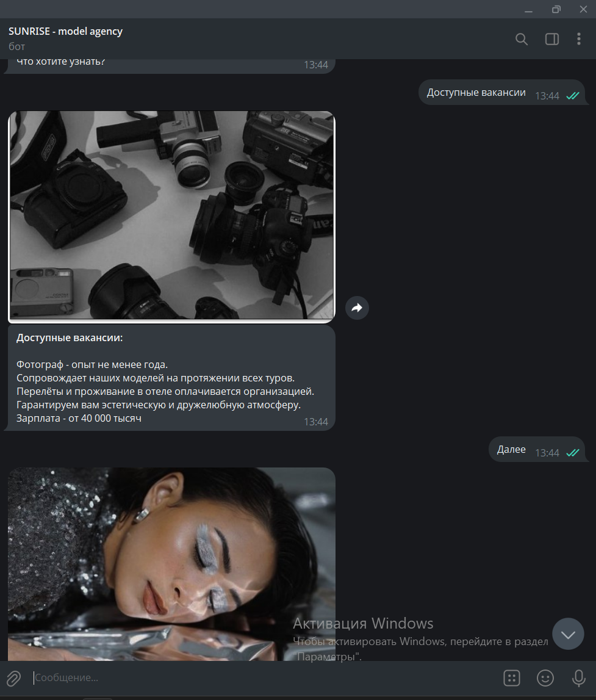The width and height of the screenshot is (596, 700).
Task: Toggle the sidebar using the split-view icon
Action: (552, 38)
